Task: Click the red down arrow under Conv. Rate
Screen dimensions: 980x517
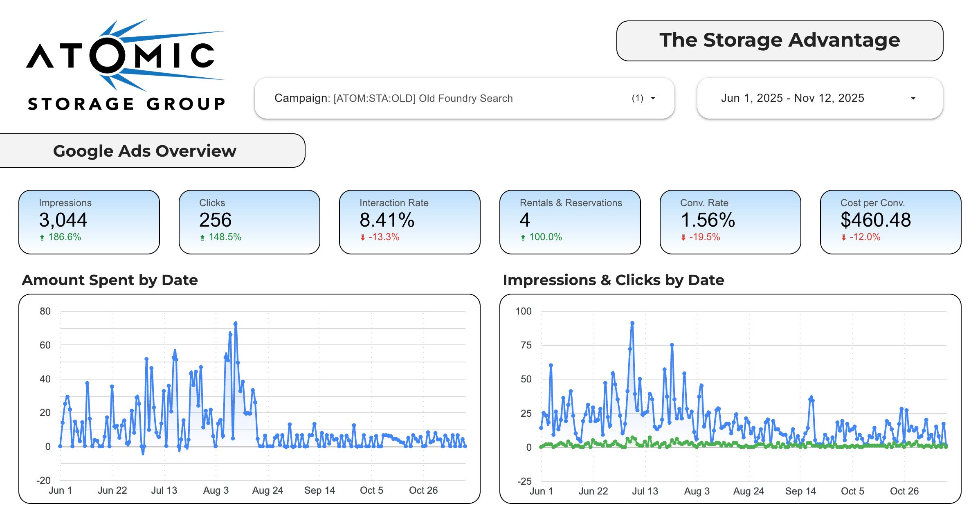Action: [683, 237]
